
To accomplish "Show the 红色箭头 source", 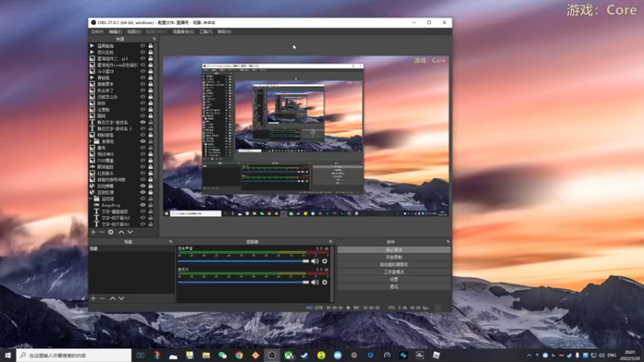I will tap(143, 173).
